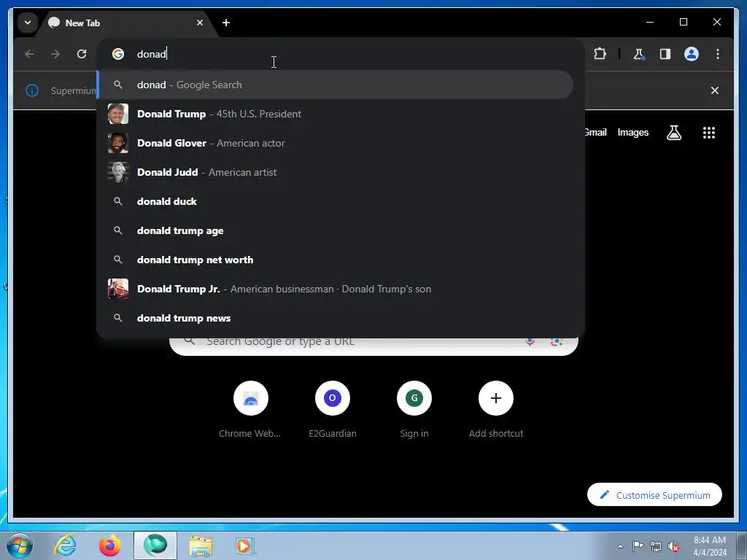Select the 'donald trump net worth' suggestion
This screenshot has height=560, width=747.
[x=336, y=260]
